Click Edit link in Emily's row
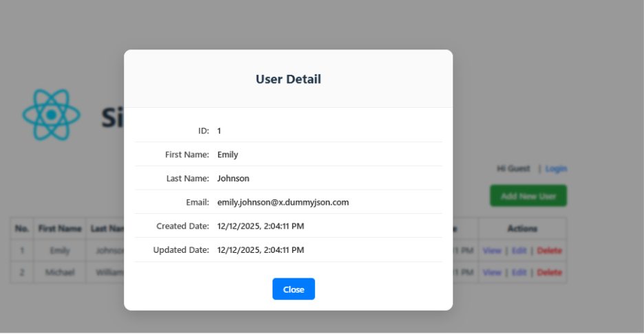 click(519, 251)
